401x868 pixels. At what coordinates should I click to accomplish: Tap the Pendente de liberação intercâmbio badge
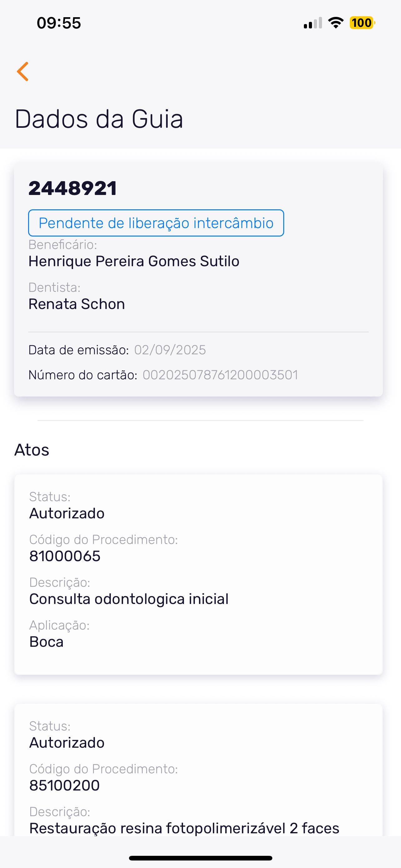point(156,223)
